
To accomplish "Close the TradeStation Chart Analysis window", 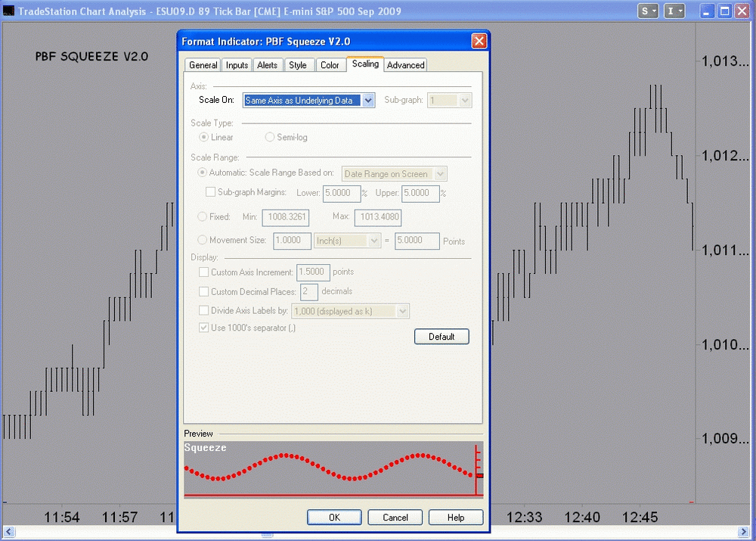I will tap(742, 11).
